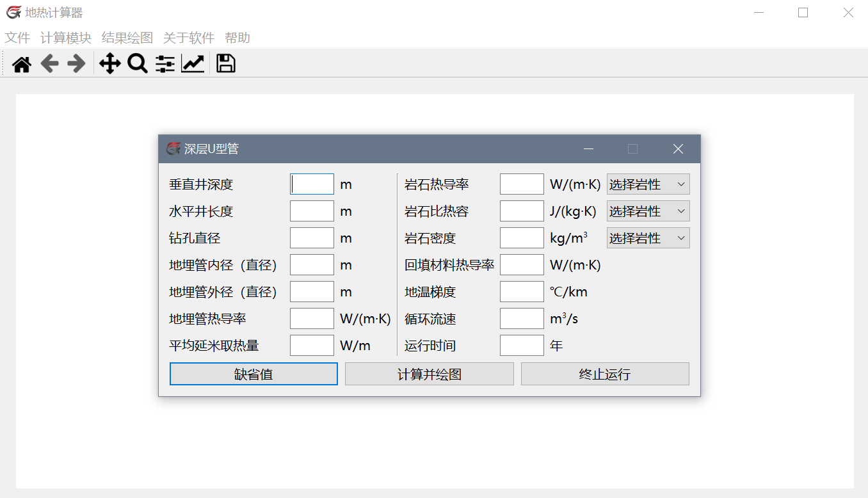868x498 pixels.
Task: Open the 文件 menu
Action: [17, 38]
